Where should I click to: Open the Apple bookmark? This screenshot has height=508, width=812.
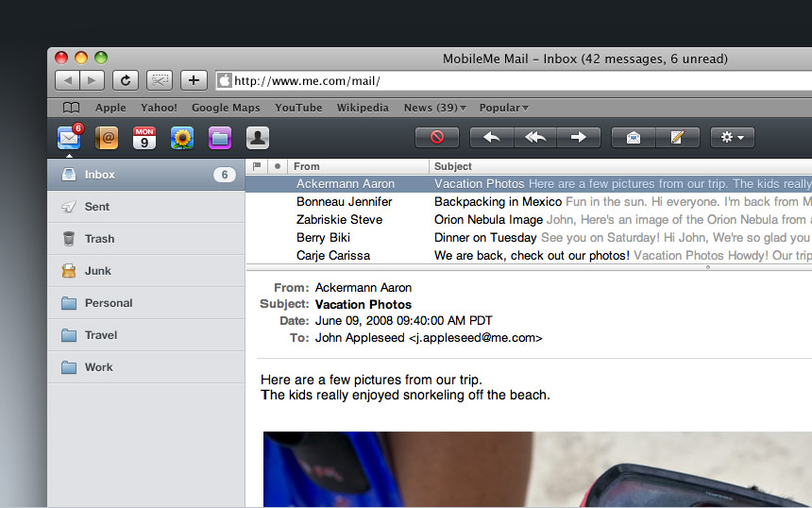click(x=110, y=108)
